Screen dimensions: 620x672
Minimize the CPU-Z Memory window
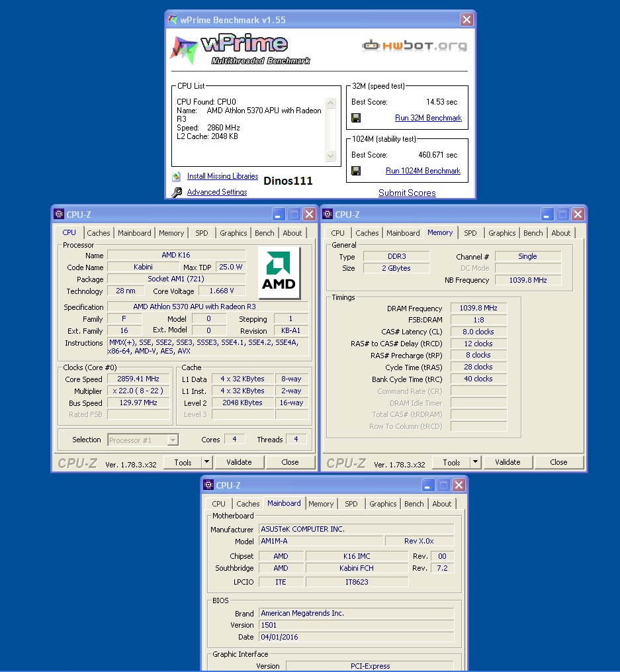pyautogui.click(x=547, y=214)
